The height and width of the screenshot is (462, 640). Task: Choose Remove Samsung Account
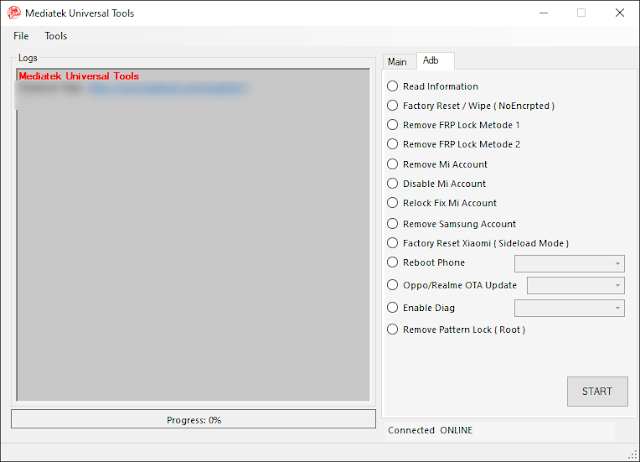pos(451,224)
